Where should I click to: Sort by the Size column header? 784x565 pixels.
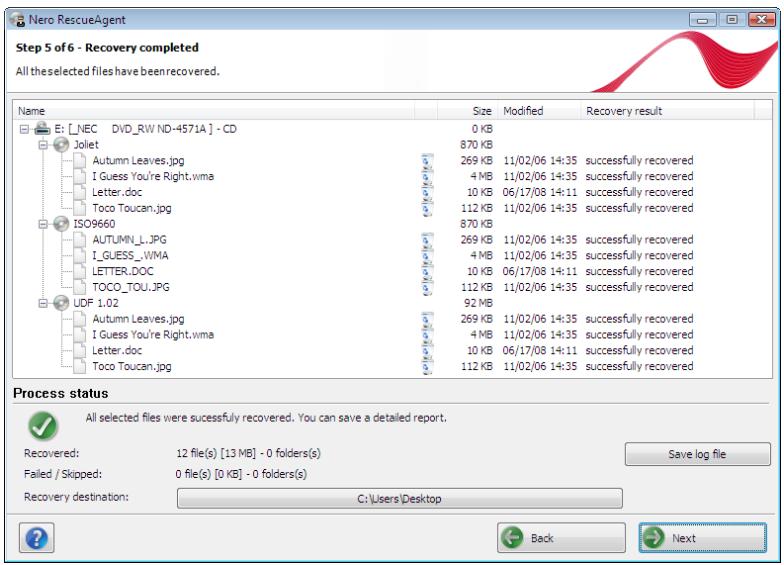468,111
